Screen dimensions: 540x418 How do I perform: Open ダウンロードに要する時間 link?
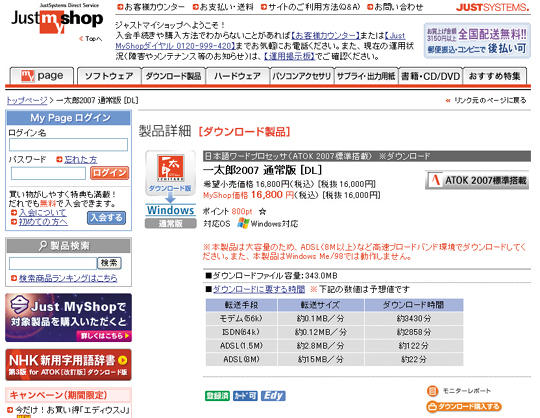coord(259,289)
